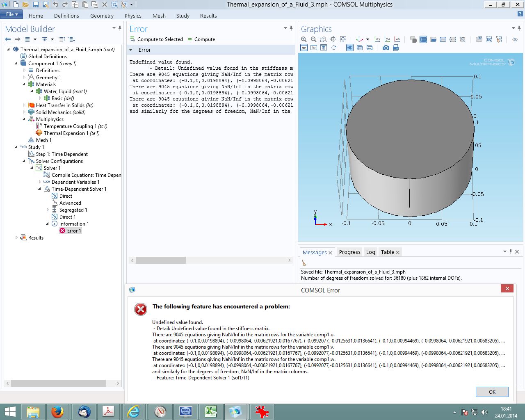Collapse the Study 1 tree node
This screenshot has height=420, width=525.
pyautogui.click(x=16, y=147)
